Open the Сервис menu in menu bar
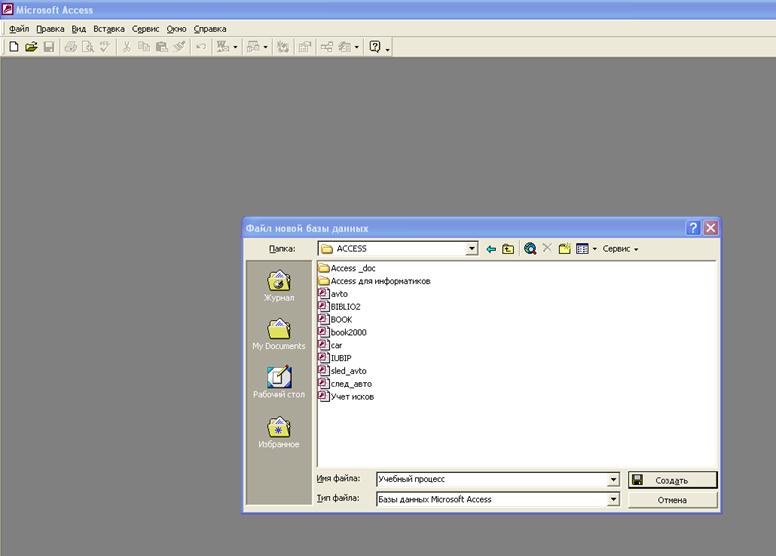Image resolution: width=776 pixels, height=556 pixels. (146, 29)
